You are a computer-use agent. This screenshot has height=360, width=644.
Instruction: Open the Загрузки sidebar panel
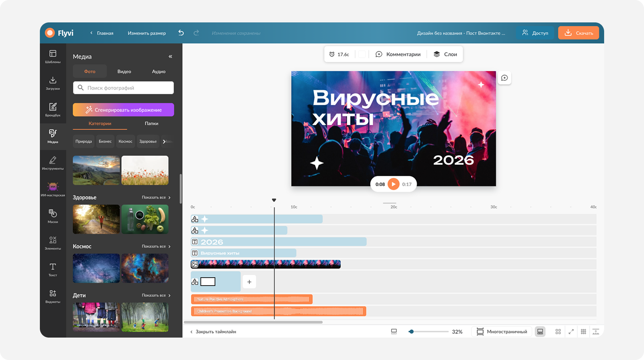[x=53, y=83]
